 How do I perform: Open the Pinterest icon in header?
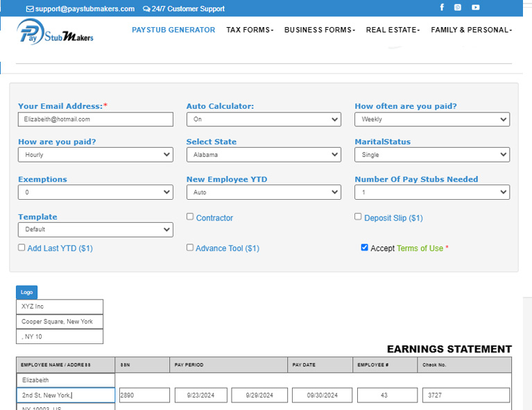[458, 7]
